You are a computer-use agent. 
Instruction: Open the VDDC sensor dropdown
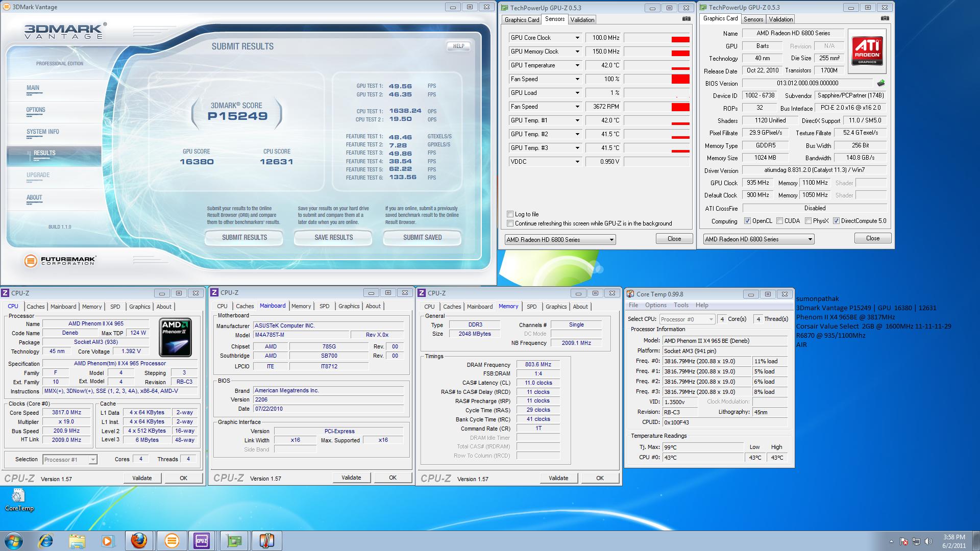click(577, 162)
